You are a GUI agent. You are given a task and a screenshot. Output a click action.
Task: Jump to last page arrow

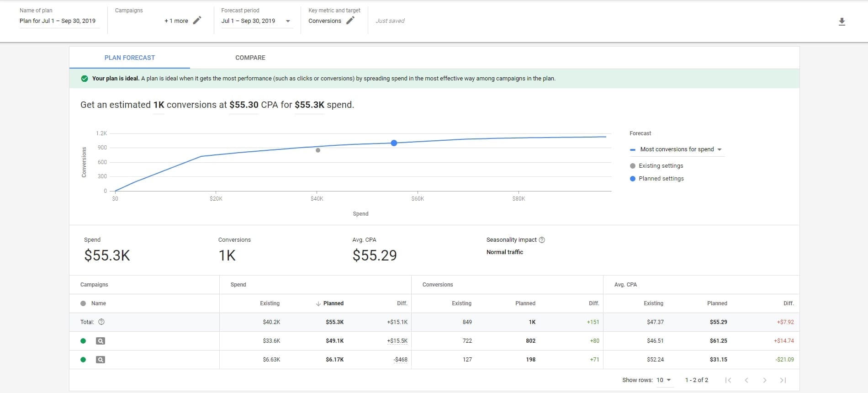click(783, 380)
